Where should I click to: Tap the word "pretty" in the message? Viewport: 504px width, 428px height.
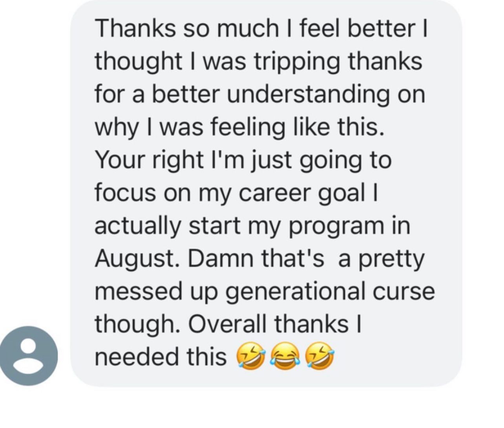click(392, 259)
